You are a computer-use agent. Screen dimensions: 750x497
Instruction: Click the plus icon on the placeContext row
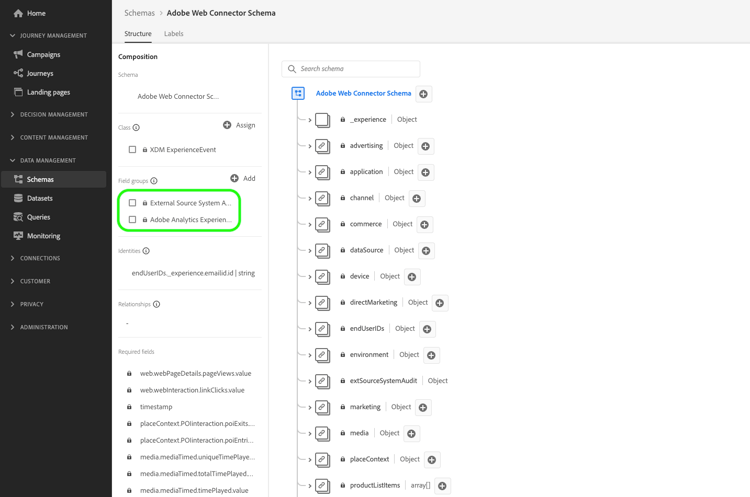(x=431, y=460)
